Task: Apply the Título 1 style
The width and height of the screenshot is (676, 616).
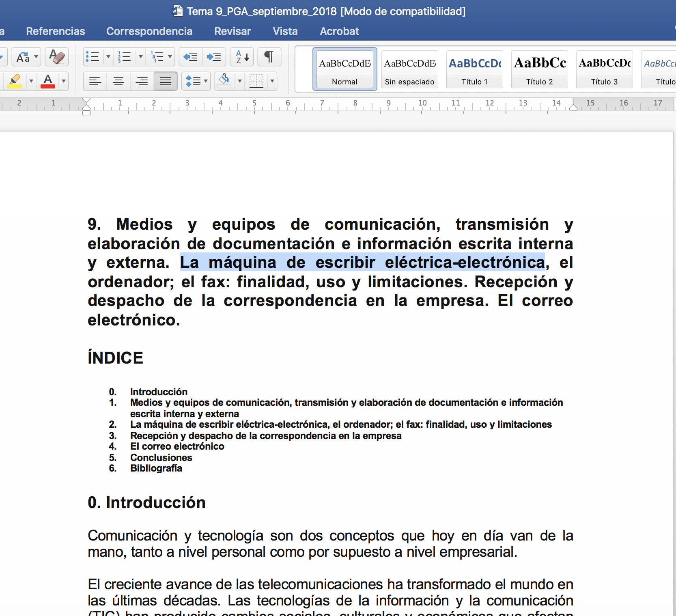Action: click(475, 69)
